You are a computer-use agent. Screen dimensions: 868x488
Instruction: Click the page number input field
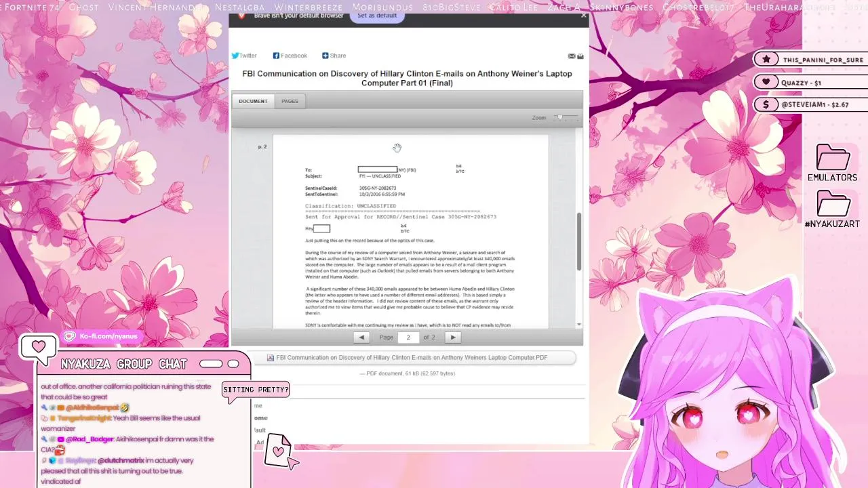click(408, 337)
